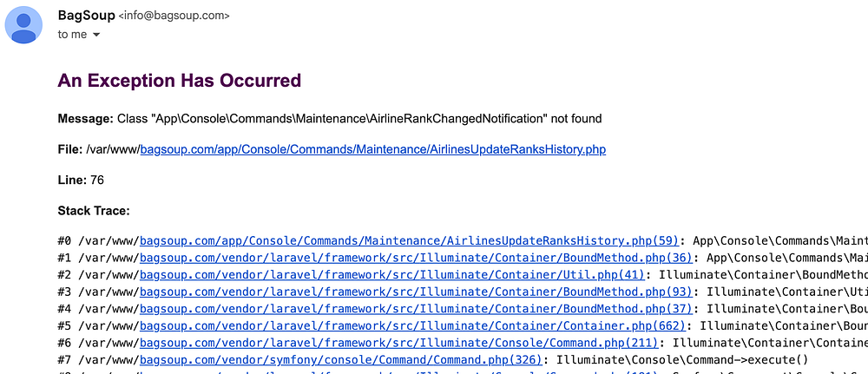The height and width of the screenshot is (374, 868).
Task: Click the BagSoup sender name
Action: 85,15
